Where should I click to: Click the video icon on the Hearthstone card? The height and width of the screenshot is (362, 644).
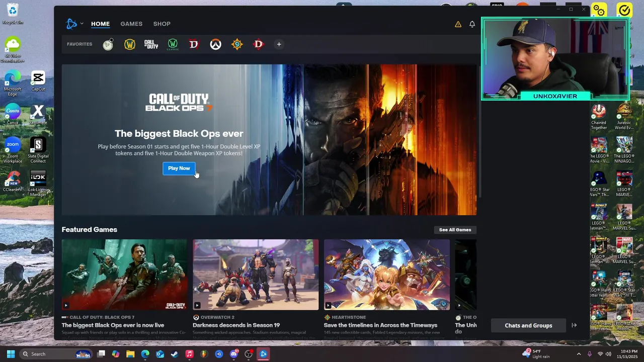pos(328,305)
